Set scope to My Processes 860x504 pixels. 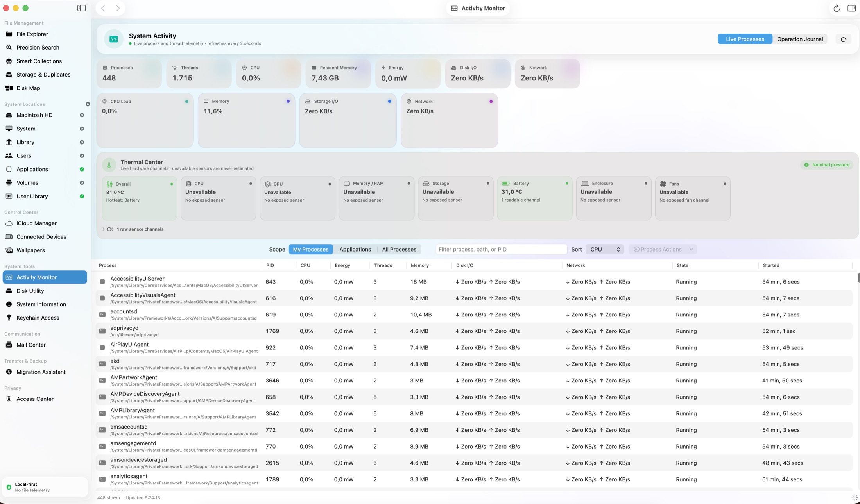[311, 250]
